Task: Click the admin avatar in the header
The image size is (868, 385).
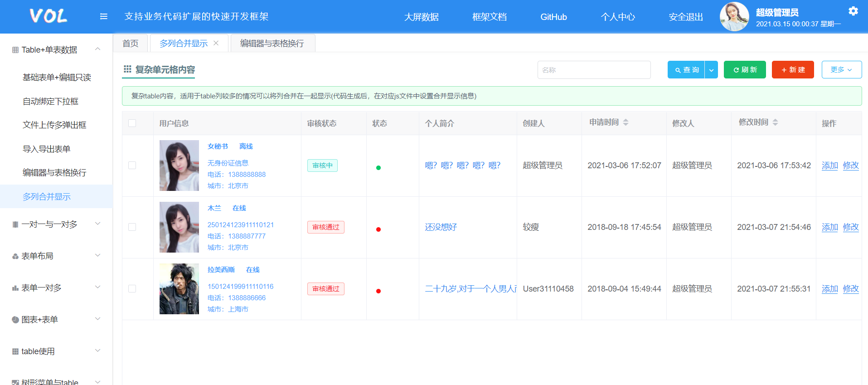Action: (x=734, y=17)
